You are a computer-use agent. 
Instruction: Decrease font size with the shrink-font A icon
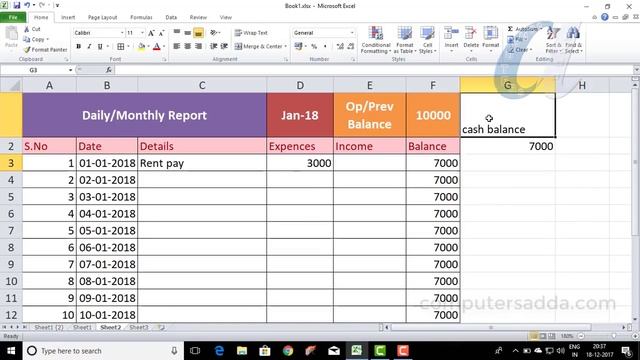pyautogui.click(x=161, y=33)
